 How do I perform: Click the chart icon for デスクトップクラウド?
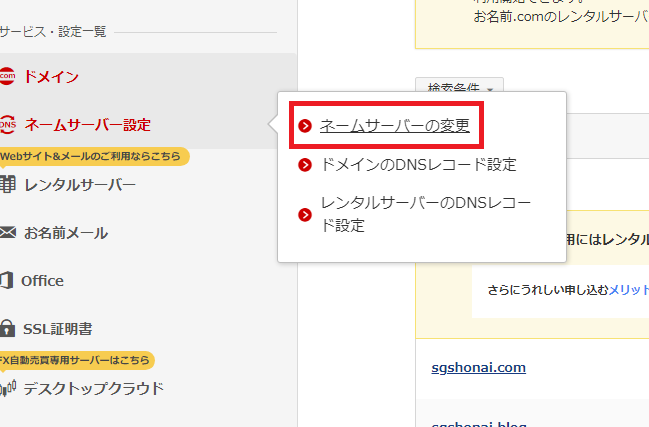(x=8, y=388)
